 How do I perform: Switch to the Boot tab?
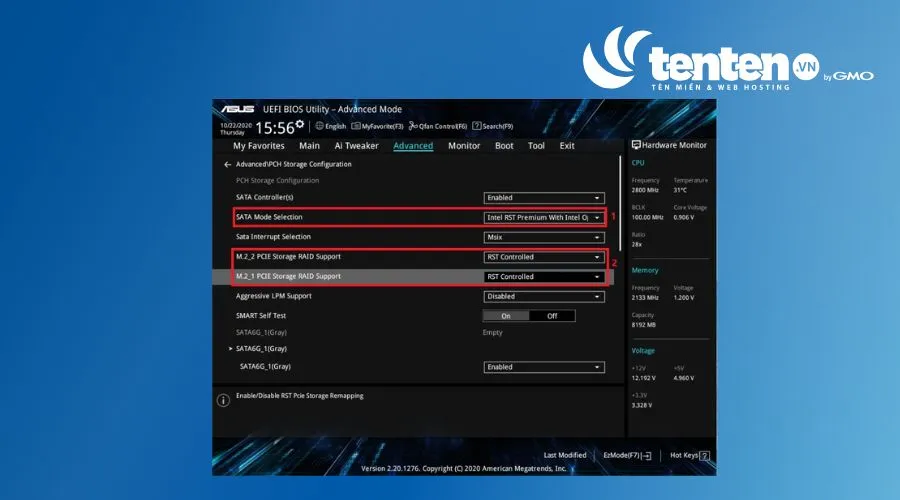click(x=504, y=146)
